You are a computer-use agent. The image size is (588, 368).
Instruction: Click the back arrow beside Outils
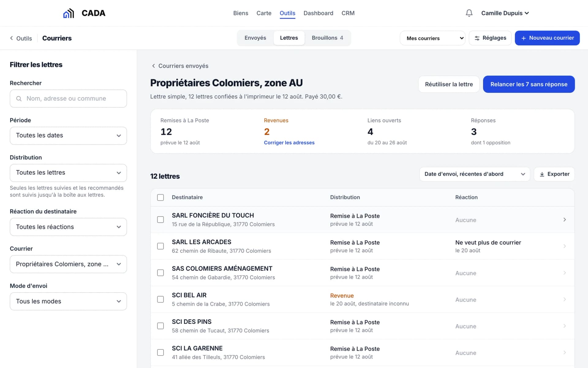[12, 38]
